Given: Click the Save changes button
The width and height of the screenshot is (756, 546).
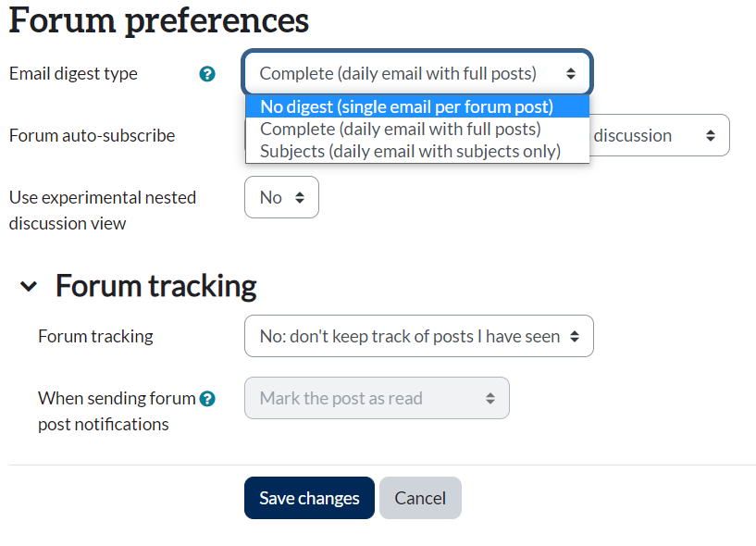Looking at the screenshot, I should tap(309, 498).
